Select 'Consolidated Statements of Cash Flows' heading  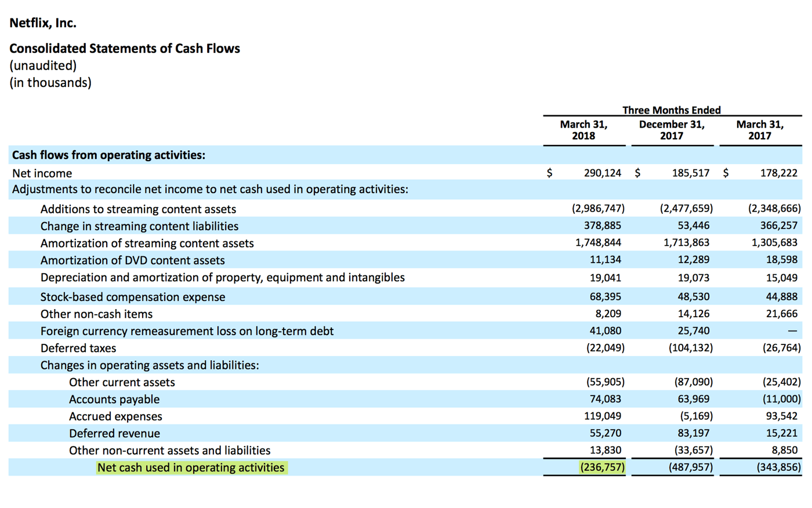tap(125, 49)
